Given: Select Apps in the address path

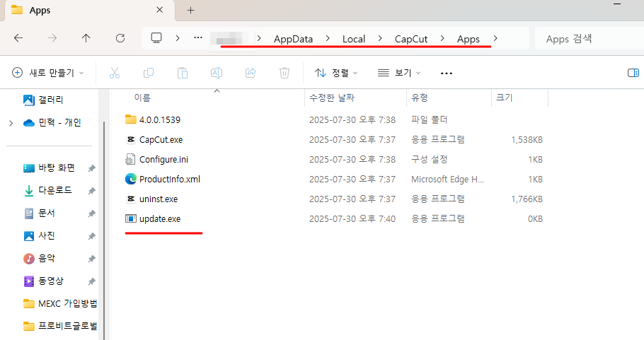Looking at the screenshot, I should click(468, 39).
